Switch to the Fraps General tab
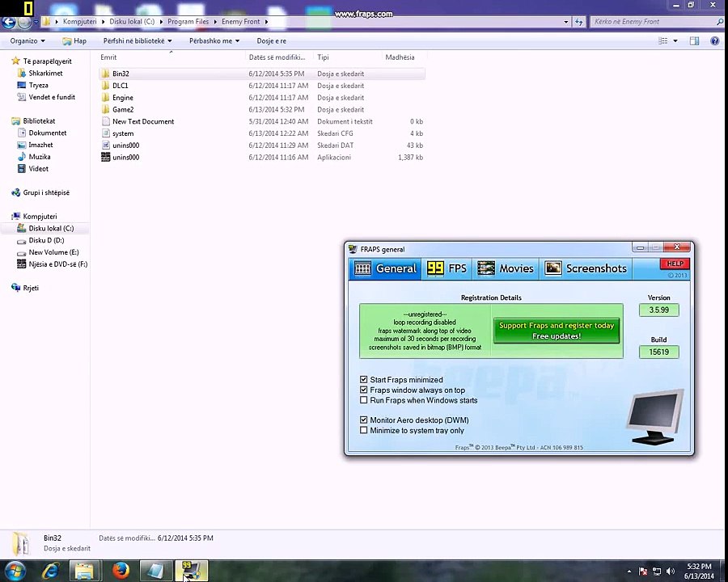This screenshot has height=582, width=728. [x=385, y=268]
